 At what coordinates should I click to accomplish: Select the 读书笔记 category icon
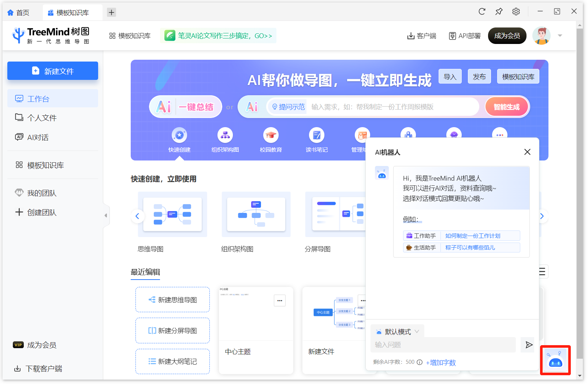[317, 135]
